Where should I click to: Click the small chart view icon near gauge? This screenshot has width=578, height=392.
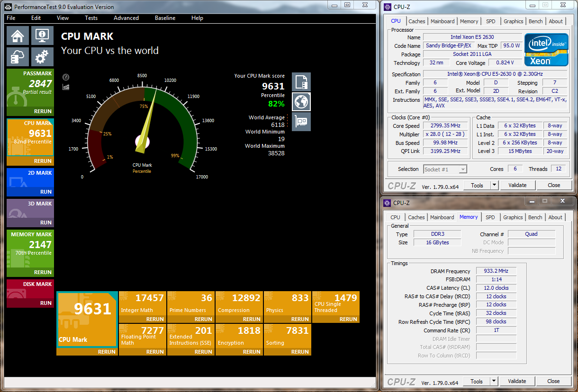click(66, 87)
